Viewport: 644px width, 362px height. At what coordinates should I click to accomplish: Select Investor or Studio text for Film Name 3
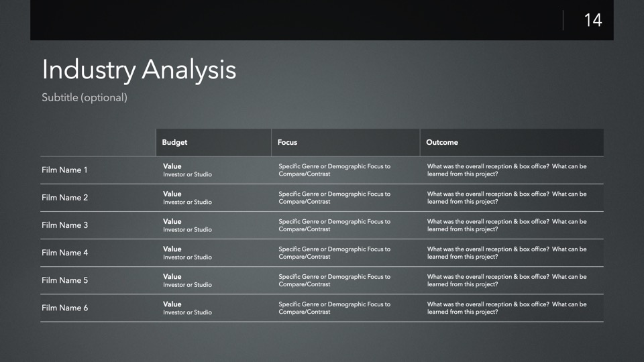point(187,229)
